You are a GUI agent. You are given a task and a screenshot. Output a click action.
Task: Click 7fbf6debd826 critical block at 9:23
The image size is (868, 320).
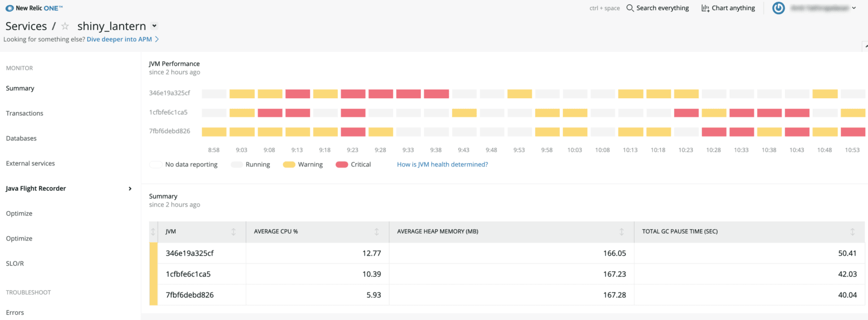pyautogui.click(x=353, y=132)
